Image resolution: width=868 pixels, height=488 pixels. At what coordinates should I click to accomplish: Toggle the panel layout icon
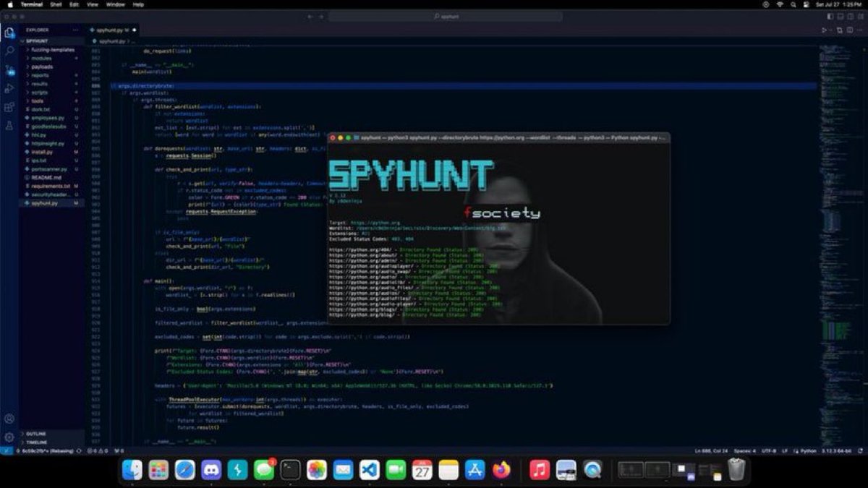[x=841, y=16]
